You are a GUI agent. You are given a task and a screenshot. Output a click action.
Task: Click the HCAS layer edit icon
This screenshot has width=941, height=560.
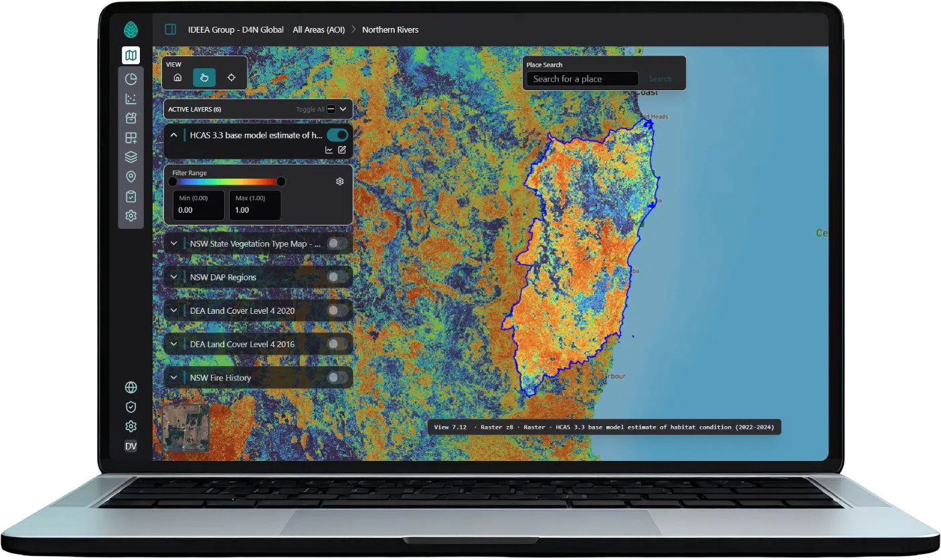coord(342,150)
